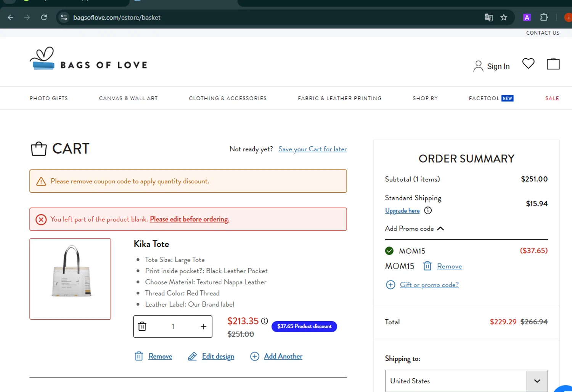
Task: Sign in to your account
Action: (x=491, y=66)
